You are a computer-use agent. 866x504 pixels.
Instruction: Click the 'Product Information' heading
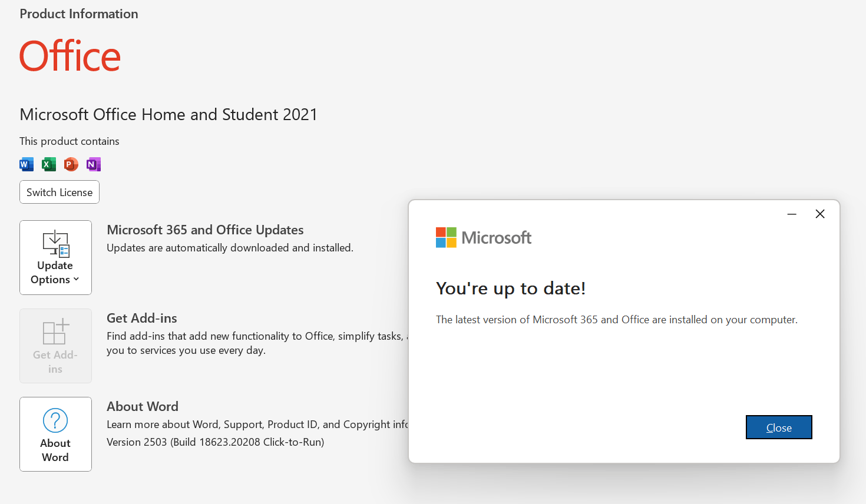[79, 14]
